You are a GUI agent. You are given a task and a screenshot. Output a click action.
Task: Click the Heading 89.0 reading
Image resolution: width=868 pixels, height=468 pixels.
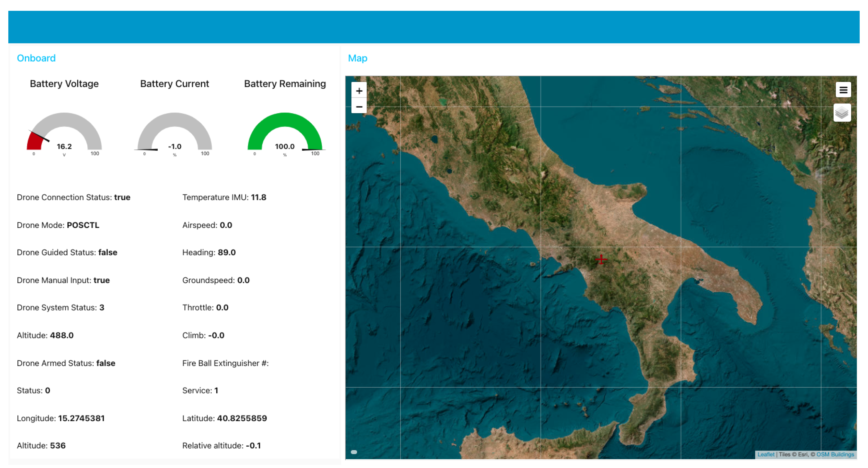tap(226, 252)
